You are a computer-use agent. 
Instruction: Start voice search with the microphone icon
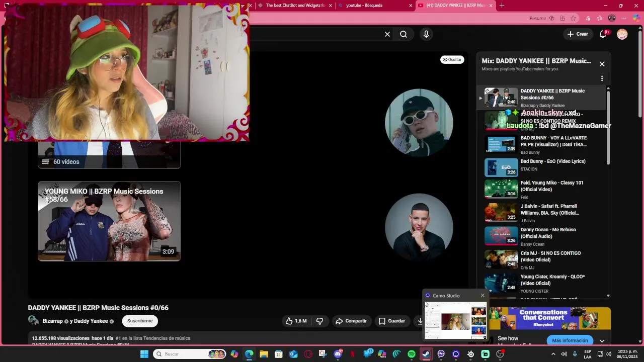pos(426,34)
